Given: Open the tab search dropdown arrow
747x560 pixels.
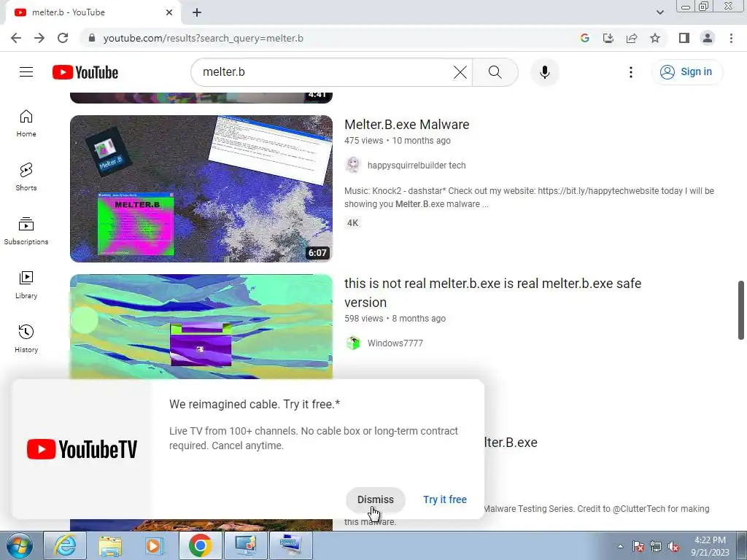Looking at the screenshot, I should 659,12.
